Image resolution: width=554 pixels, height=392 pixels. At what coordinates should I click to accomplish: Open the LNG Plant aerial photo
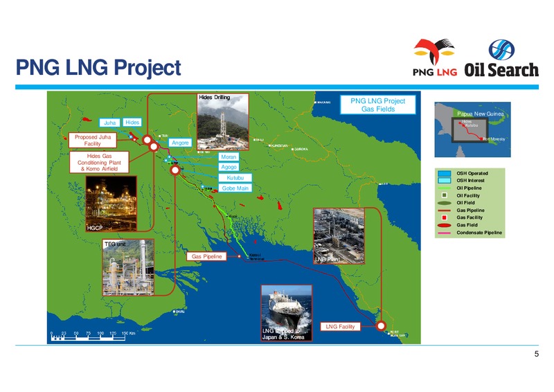click(x=339, y=236)
